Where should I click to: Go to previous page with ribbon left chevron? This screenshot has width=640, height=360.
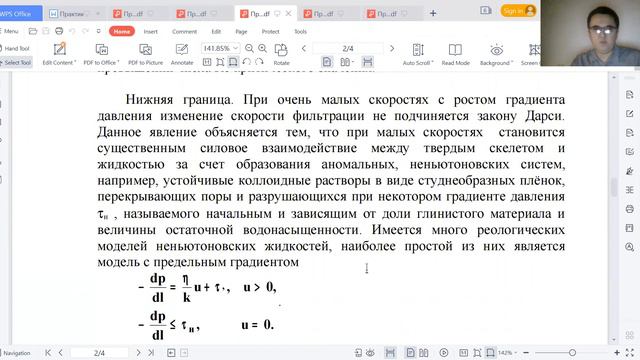coord(304,49)
